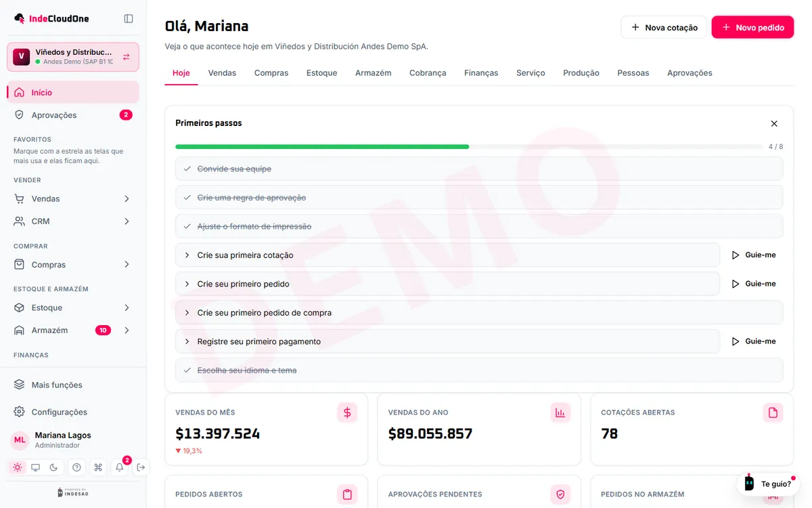Expand 'Crie seu primeiro pedido' step
Image resolution: width=812 pixels, height=508 pixels.
coord(447,284)
